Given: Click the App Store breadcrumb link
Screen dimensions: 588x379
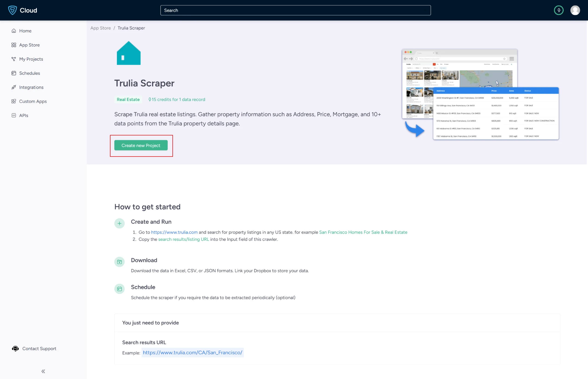Looking at the screenshot, I should pos(101,28).
